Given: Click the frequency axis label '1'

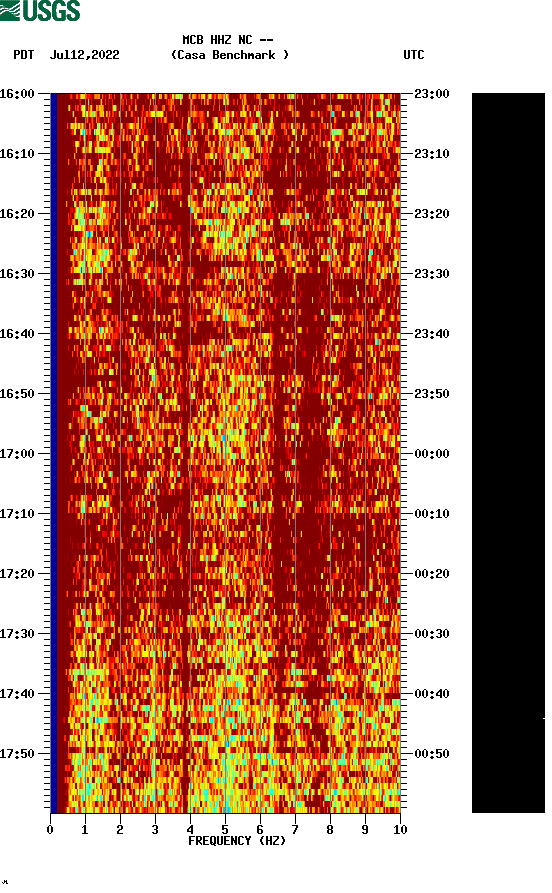Looking at the screenshot, I should 85,830.
